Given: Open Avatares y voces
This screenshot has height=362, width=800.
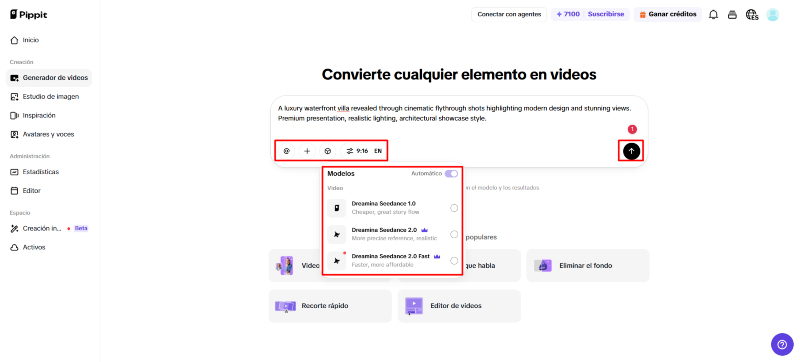Looking at the screenshot, I should click(49, 135).
